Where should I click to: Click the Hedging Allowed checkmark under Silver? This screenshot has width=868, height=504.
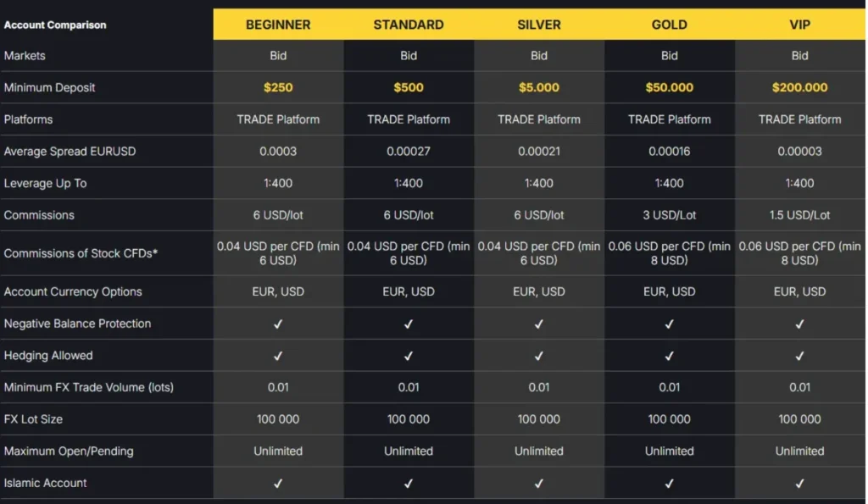tap(539, 356)
